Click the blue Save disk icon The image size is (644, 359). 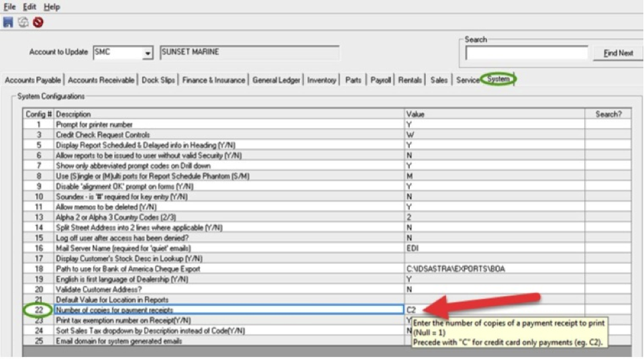[x=8, y=22]
